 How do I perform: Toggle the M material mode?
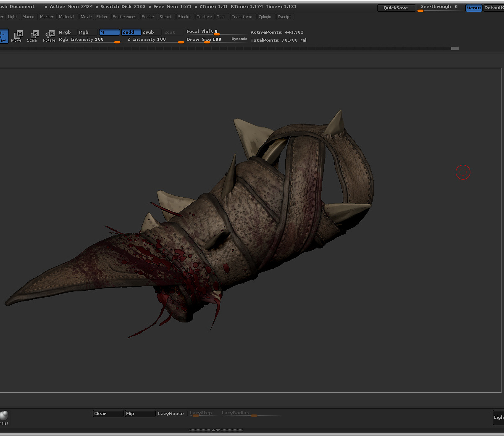(x=110, y=32)
